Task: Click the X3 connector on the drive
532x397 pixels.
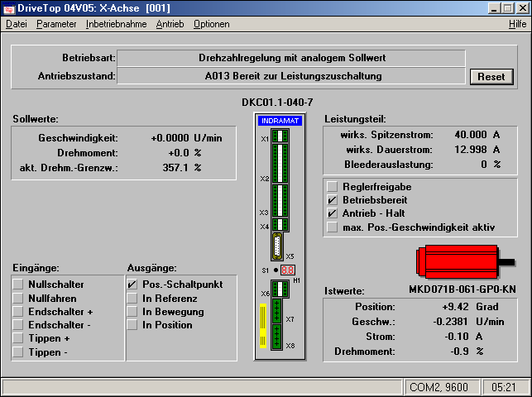Action: pyautogui.click(x=280, y=201)
